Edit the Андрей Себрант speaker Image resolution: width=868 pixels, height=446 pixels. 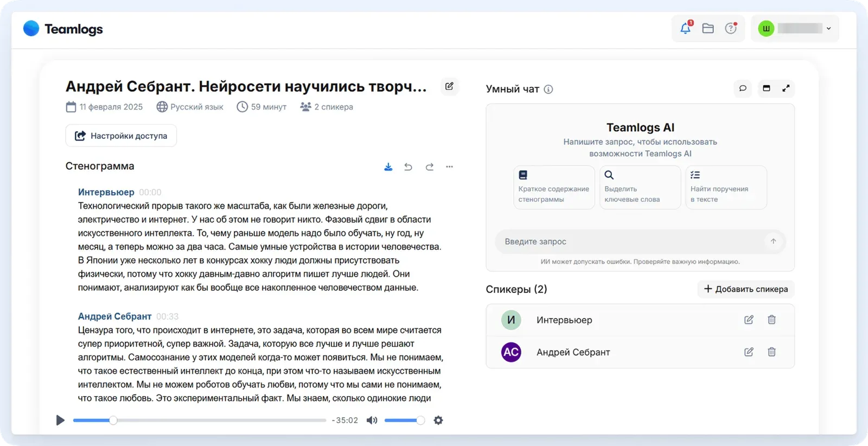[749, 352]
